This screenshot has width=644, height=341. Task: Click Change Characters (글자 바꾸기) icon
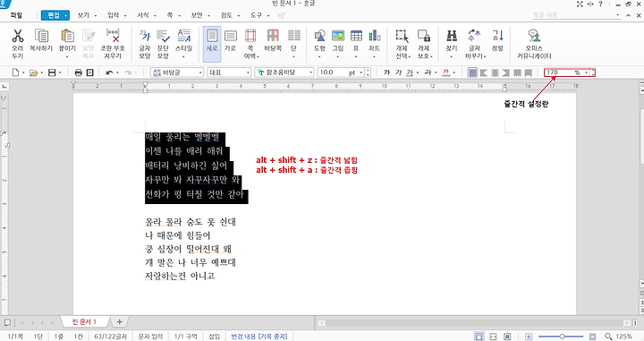(474, 36)
